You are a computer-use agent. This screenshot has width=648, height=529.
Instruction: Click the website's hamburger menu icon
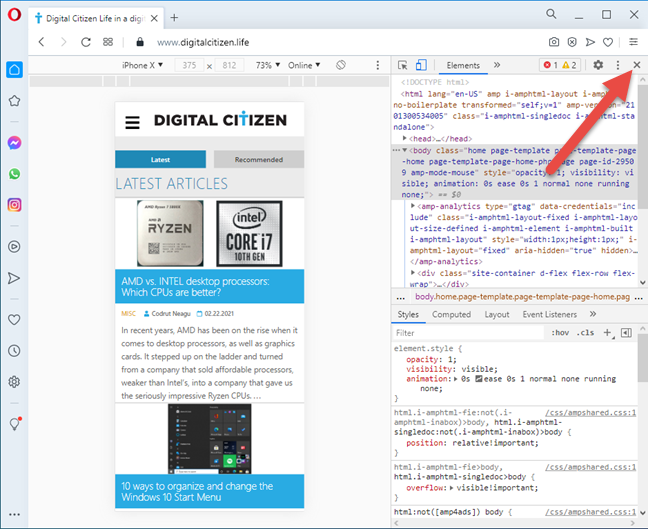point(132,122)
